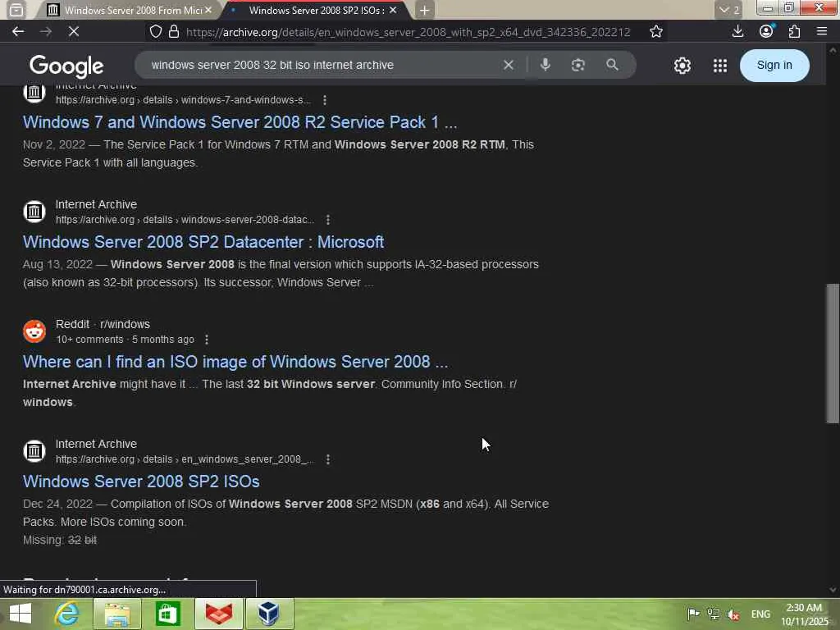
Task: Open the Windows 7 and Windows Server 2008 R2 Service Pack 1 link
Action: tap(240, 122)
